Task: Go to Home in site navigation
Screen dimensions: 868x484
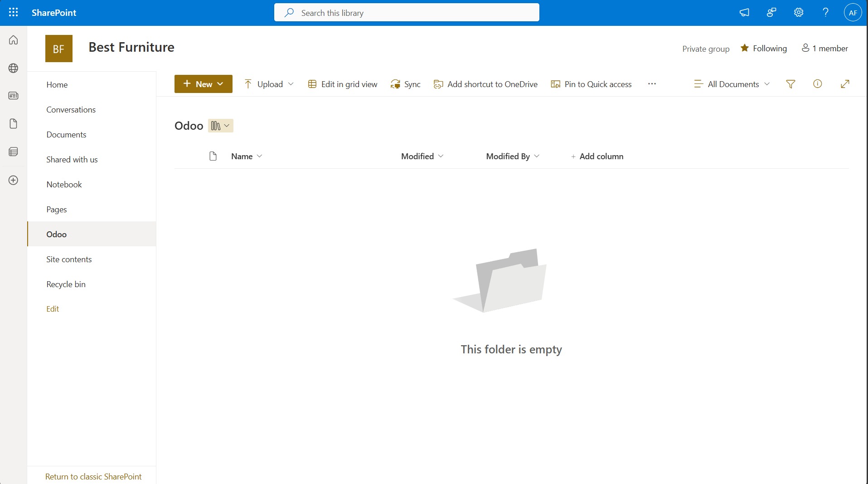Action: point(57,85)
